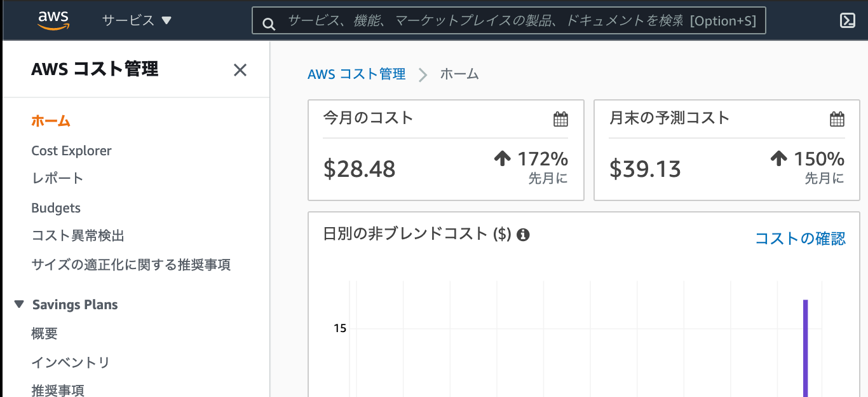Select ホーム in the sidebar
This screenshot has width=868, height=397.
(x=51, y=121)
